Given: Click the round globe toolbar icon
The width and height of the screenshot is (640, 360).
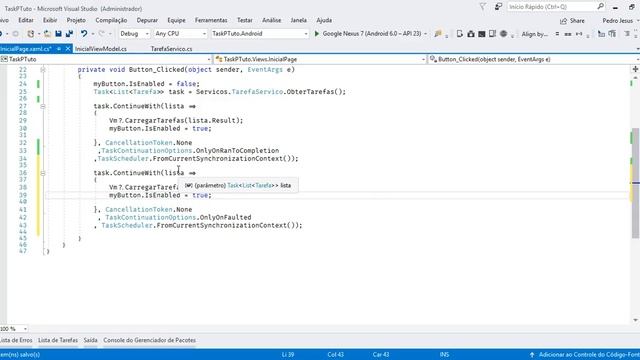Looking at the screenshot, I should (504, 34).
